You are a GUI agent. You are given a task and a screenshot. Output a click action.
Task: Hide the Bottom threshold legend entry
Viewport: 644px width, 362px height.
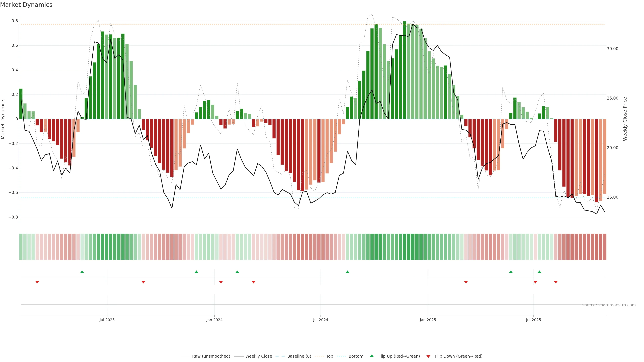tap(356, 356)
